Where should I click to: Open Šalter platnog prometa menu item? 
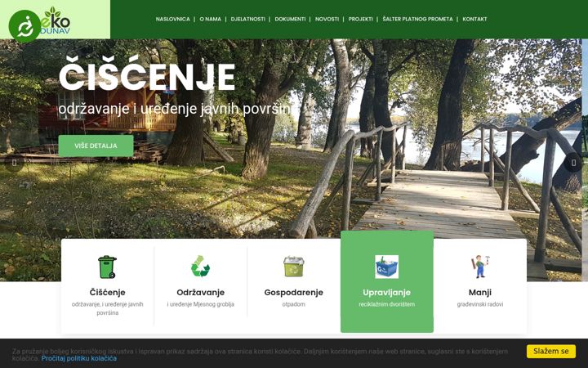(418, 19)
